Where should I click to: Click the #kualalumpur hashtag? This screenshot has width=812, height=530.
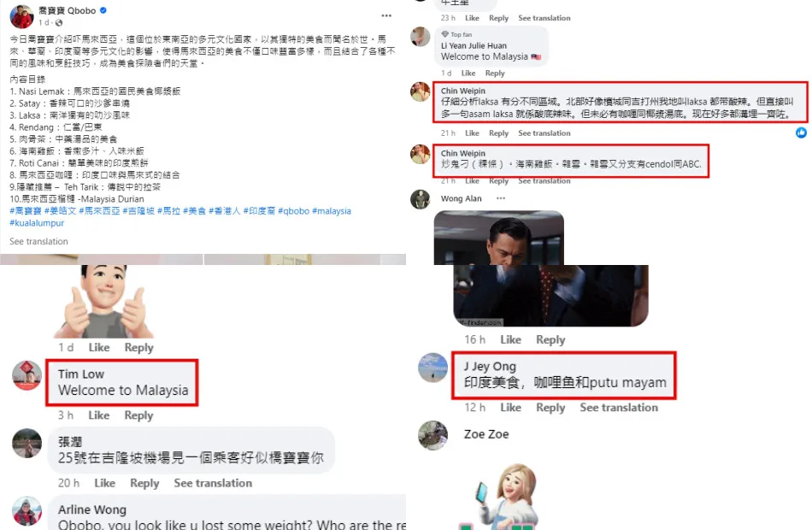point(37,223)
